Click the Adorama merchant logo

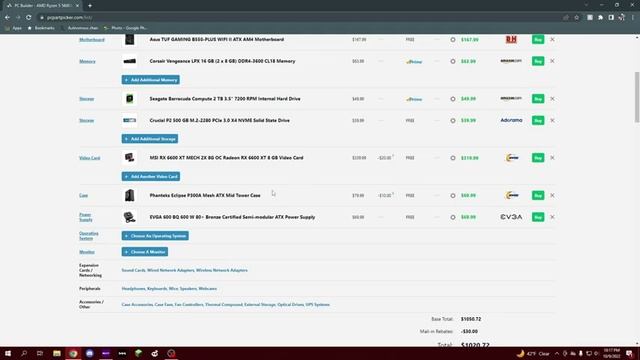[x=511, y=120]
